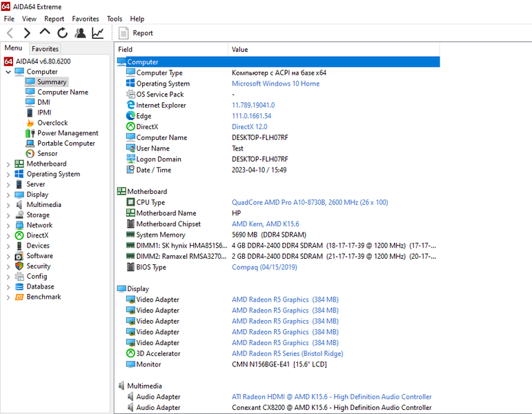Open AMD Radeon R5 Series (Bristol Ridge) link
Viewport: 532px width, 414px height.
click(287, 353)
